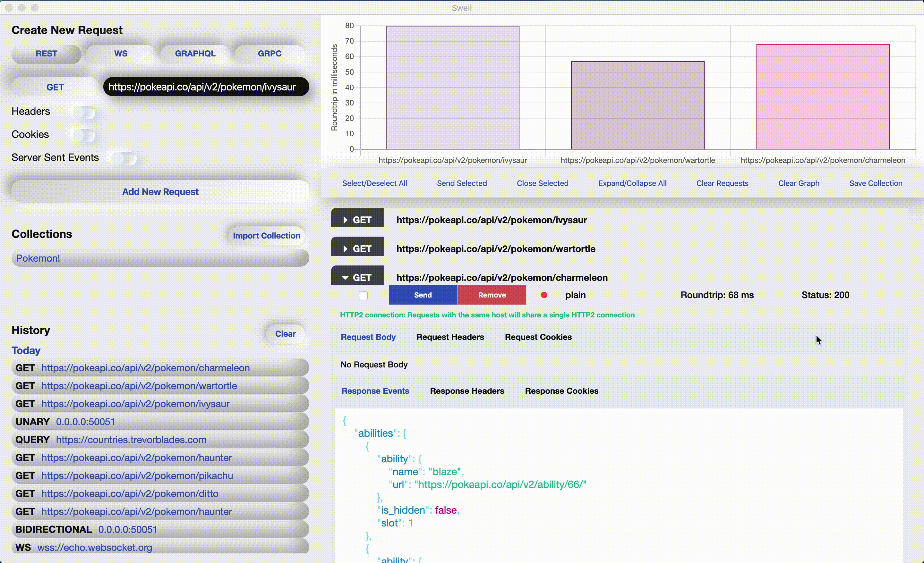Check the charmeleon request selection checkbox
The width and height of the screenshot is (924, 563).
tap(363, 295)
